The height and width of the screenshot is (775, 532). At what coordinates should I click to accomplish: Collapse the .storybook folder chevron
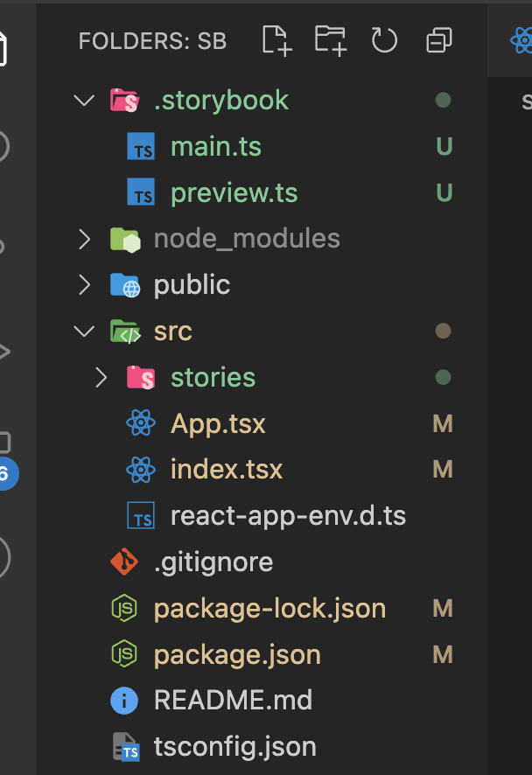(x=85, y=101)
